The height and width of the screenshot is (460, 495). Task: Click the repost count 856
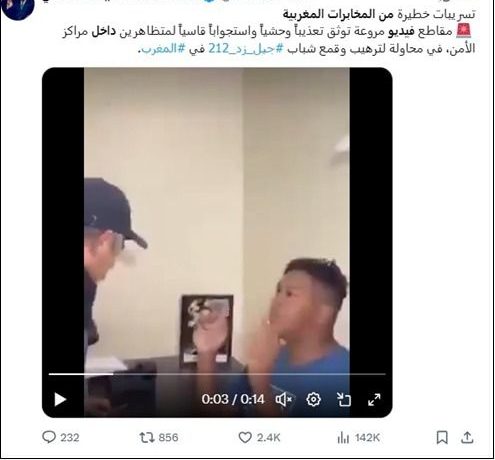click(168, 437)
